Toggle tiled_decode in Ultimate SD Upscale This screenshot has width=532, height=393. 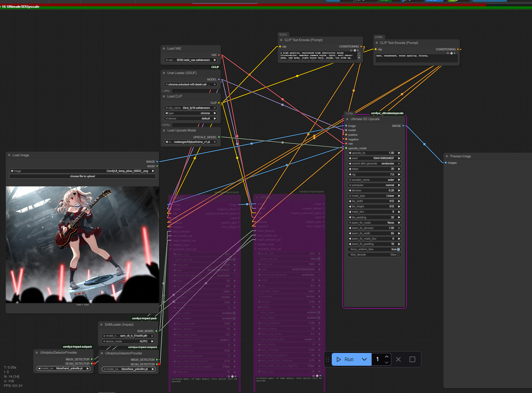pos(375,255)
